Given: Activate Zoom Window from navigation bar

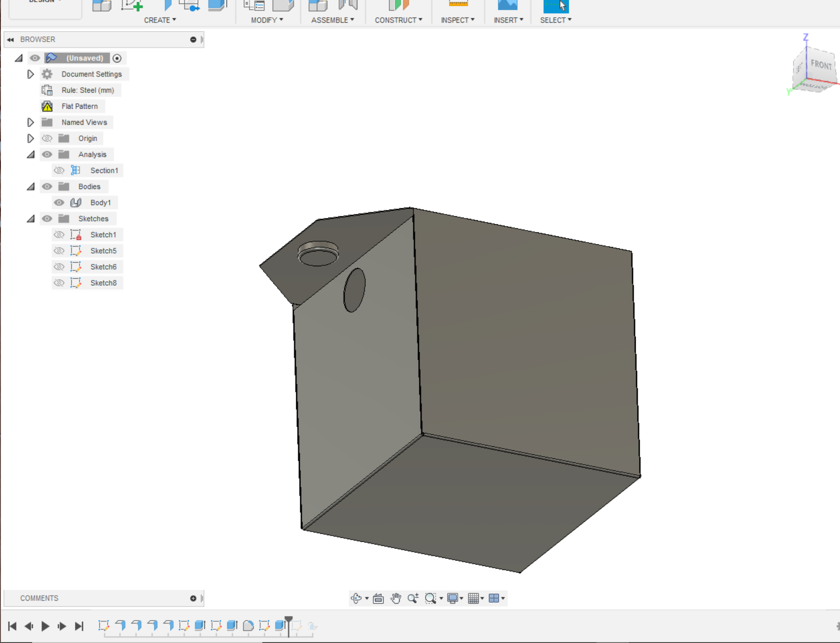Looking at the screenshot, I should (430, 598).
